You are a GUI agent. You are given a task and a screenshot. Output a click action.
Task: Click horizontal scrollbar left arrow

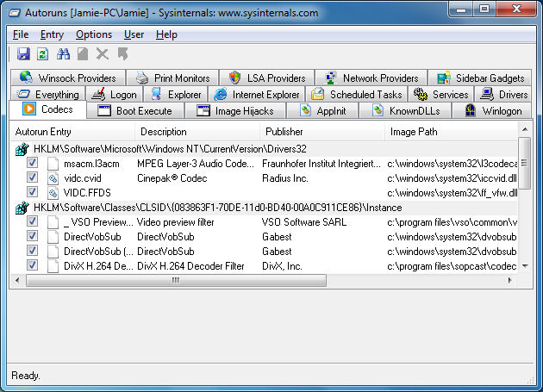tap(17, 280)
